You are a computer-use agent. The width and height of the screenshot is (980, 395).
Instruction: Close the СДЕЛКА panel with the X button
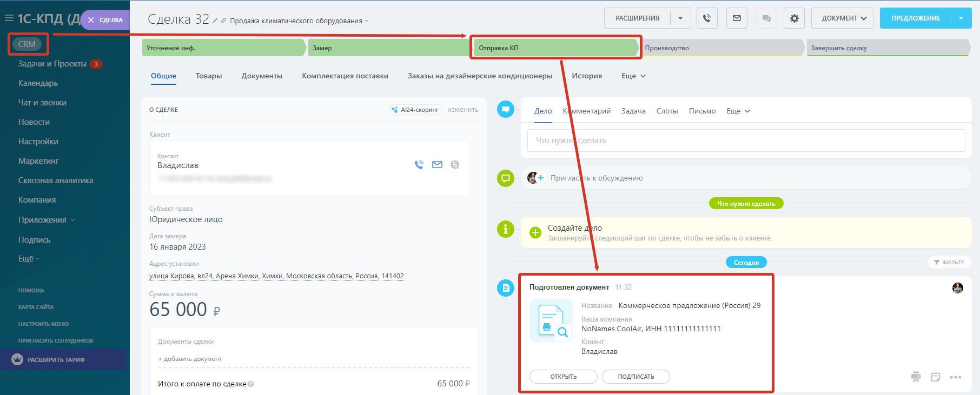[x=91, y=20]
